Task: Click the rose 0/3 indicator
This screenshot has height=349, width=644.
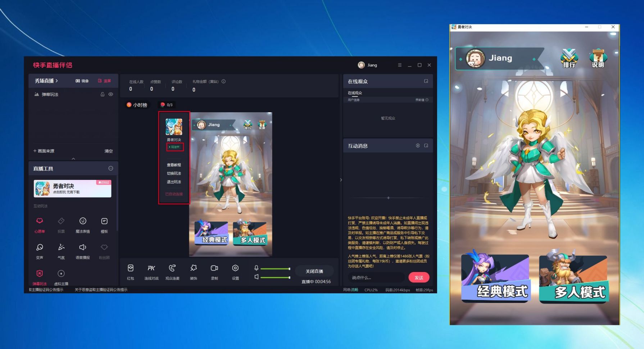Action: tap(166, 105)
